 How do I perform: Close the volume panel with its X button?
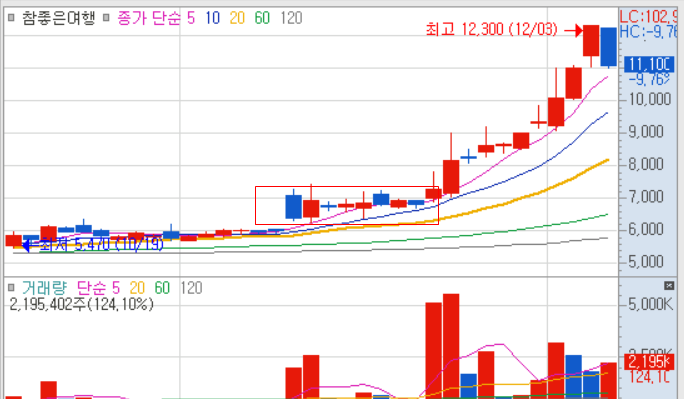tap(669, 286)
